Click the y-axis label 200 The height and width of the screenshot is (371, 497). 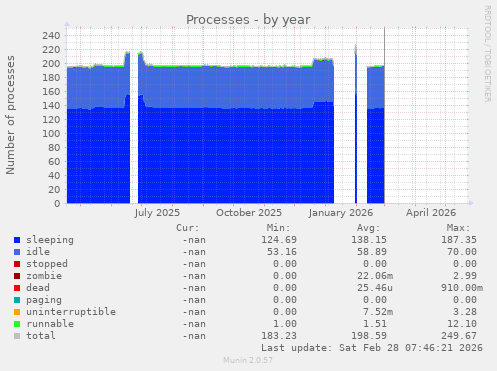[51, 63]
